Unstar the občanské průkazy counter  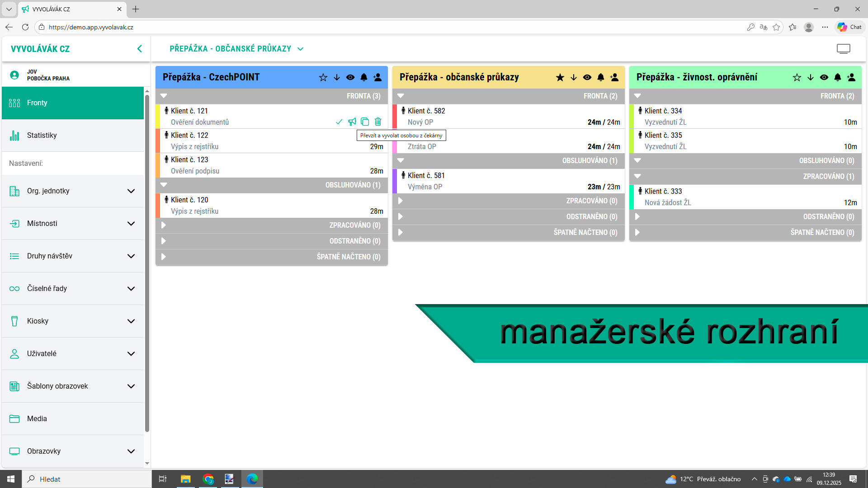(560, 77)
